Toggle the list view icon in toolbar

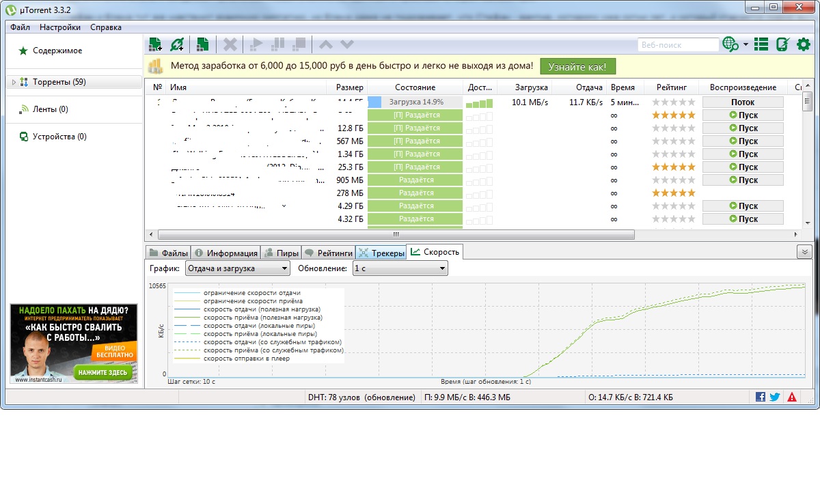pos(761,45)
